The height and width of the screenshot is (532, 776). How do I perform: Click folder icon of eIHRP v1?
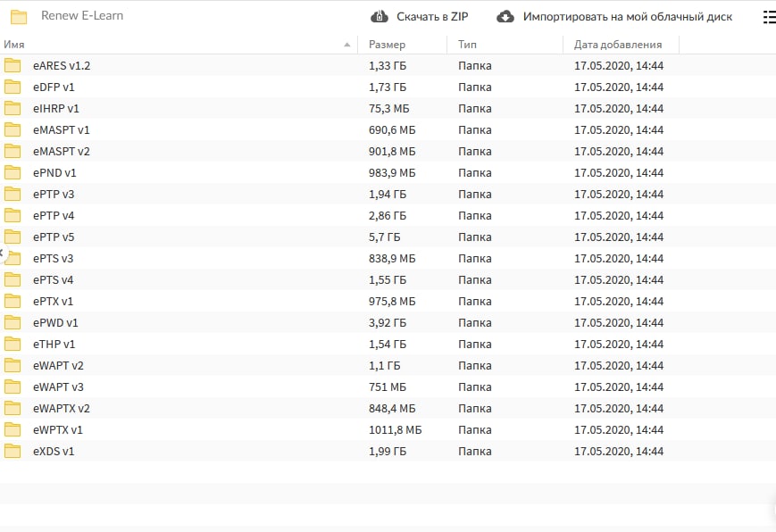13,108
